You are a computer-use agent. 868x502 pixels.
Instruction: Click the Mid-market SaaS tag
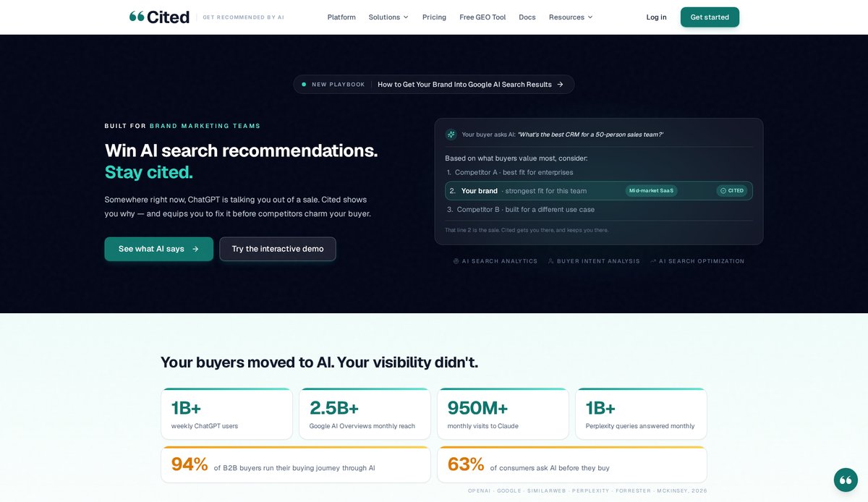pyautogui.click(x=651, y=191)
